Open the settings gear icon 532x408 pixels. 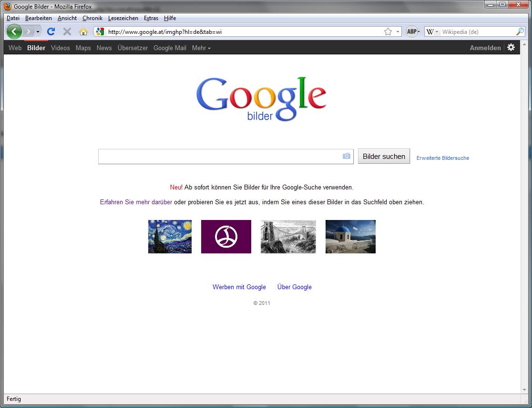click(x=511, y=47)
